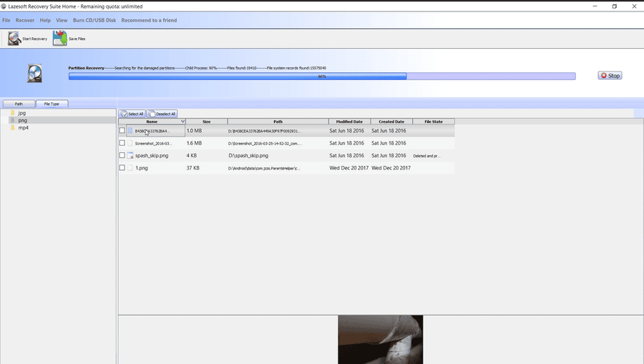Open the Recover menu
Image resolution: width=644 pixels, height=364 pixels.
(x=25, y=20)
